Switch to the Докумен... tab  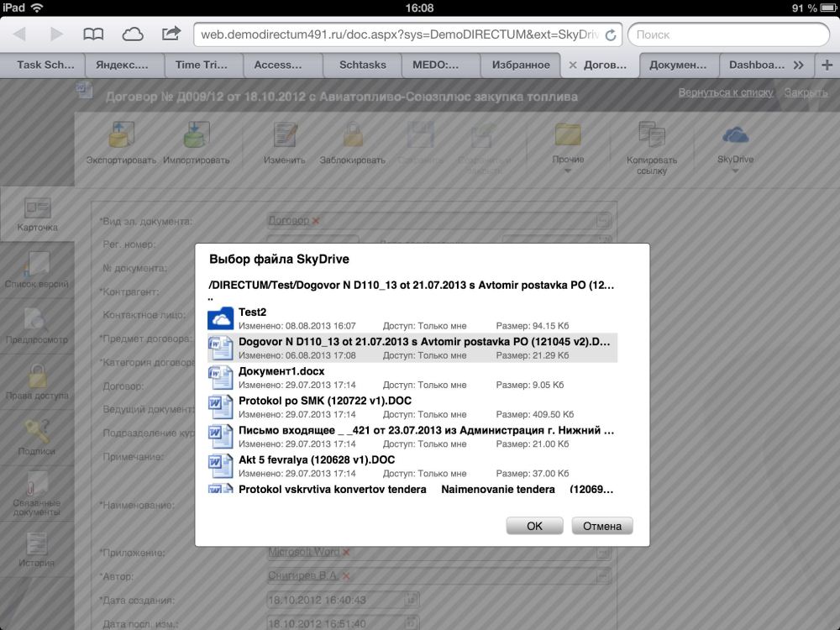(x=678, y=65)
